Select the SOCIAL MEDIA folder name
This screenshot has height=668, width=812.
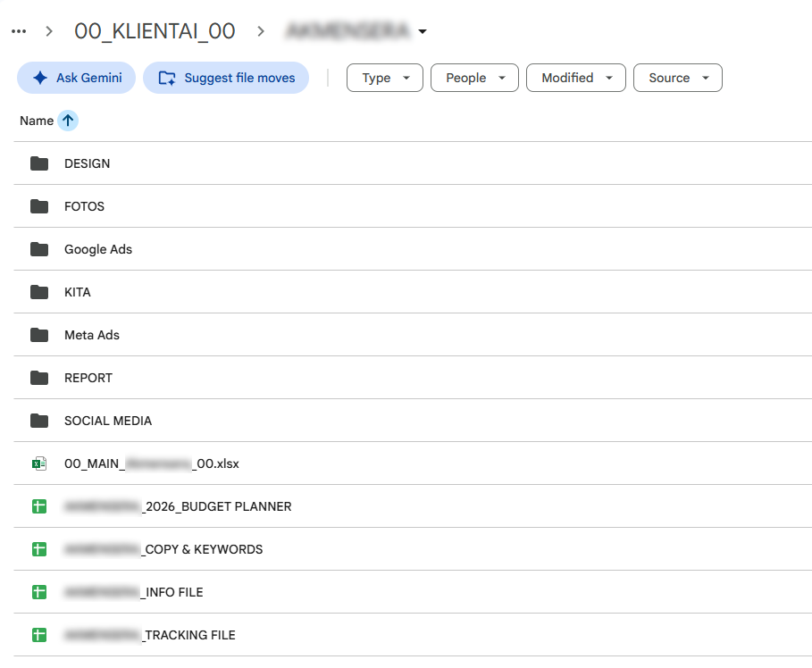click(x=108, y=421)
